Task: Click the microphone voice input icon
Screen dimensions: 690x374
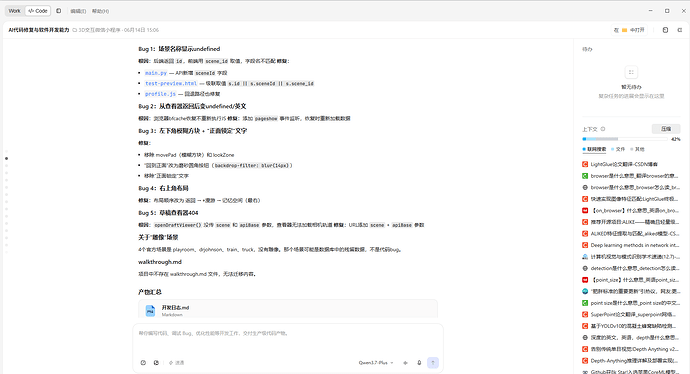Action: [x=419, y=363]
